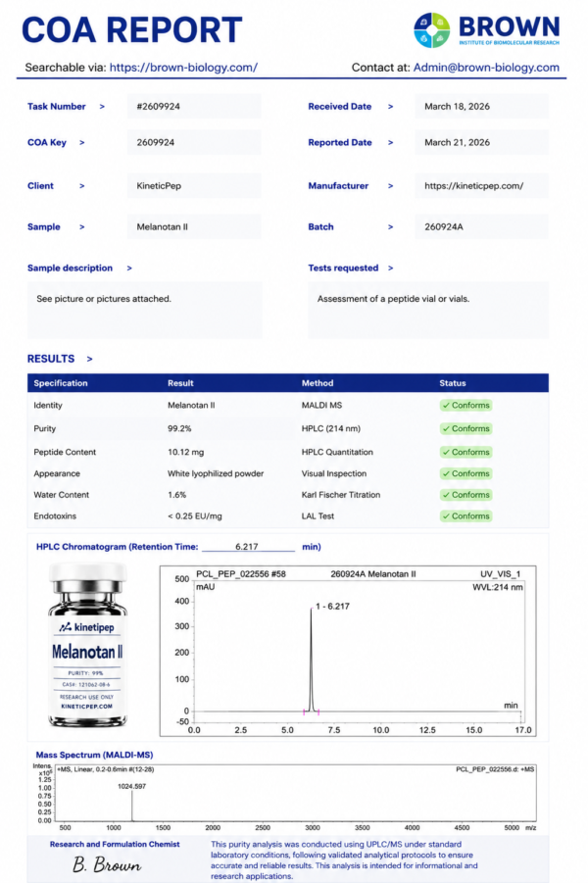Click the White lyophilized powder result
588x883 pixels.
216,473
